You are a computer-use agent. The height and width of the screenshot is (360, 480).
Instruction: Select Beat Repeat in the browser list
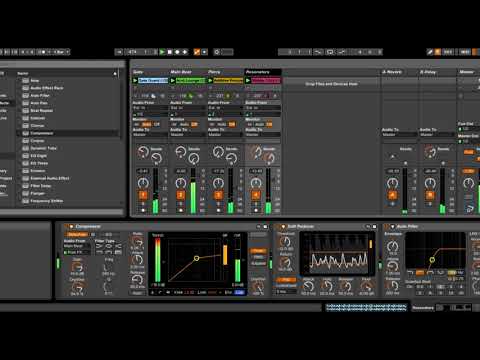[x=42, y=111]
